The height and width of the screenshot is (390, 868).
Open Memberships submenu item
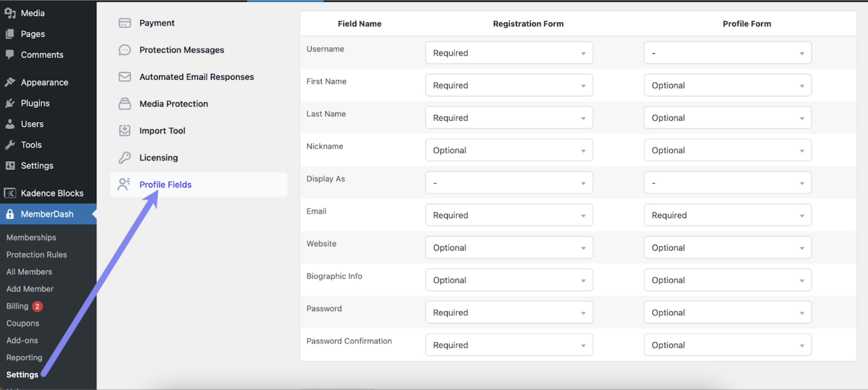click(x=31, y=238)
